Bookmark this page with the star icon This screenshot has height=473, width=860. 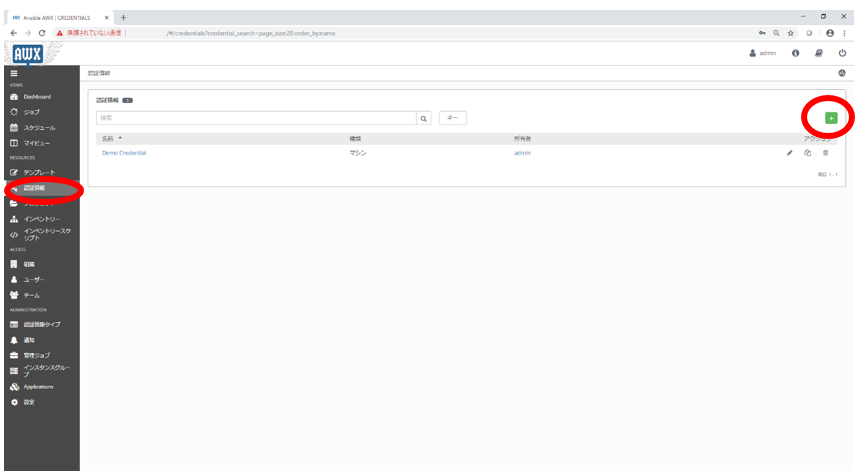790,33
